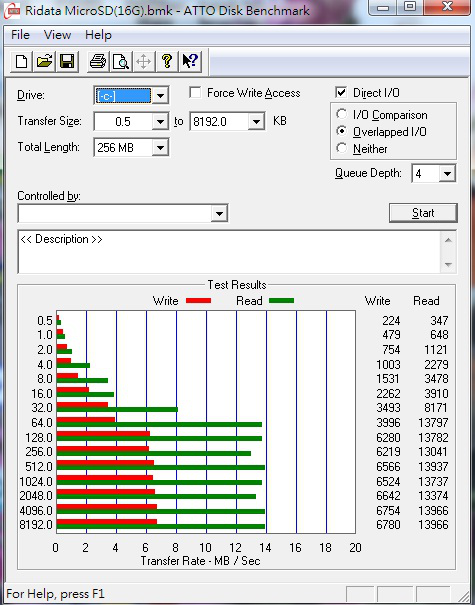
Task: Click the description scrollbar down arrow
Action: 448,264
